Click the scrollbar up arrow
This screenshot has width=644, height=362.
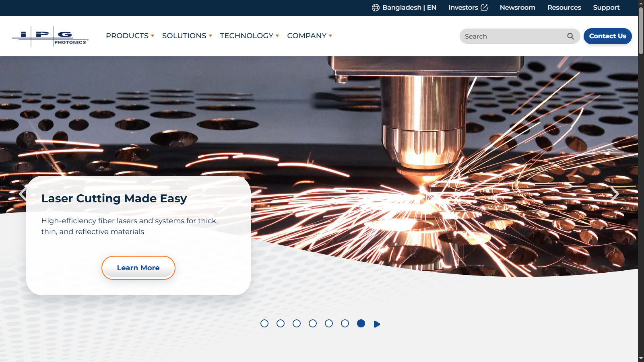[641, 3]
